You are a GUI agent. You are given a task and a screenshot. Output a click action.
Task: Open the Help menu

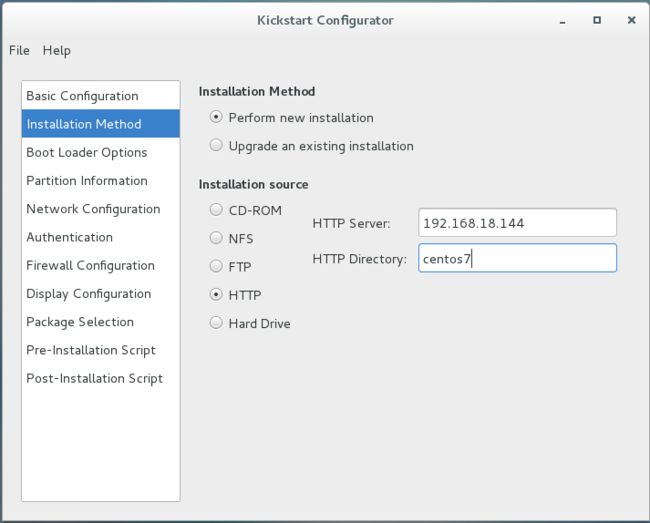56,51
